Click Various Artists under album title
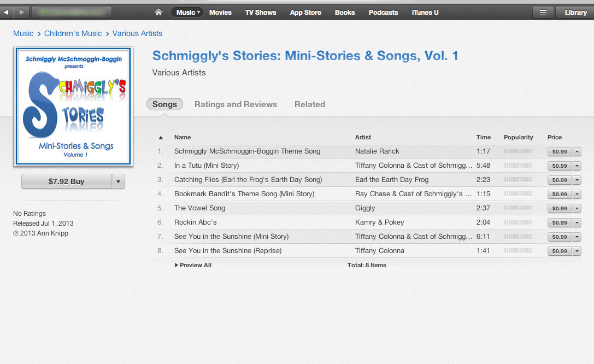The image size is (594, 364). coord(179,73)
